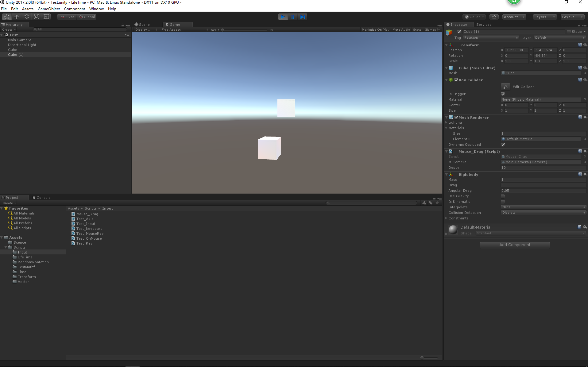Click the Step frame button
The width and height of the screenshot is (588, 367).
pos(303,17)
